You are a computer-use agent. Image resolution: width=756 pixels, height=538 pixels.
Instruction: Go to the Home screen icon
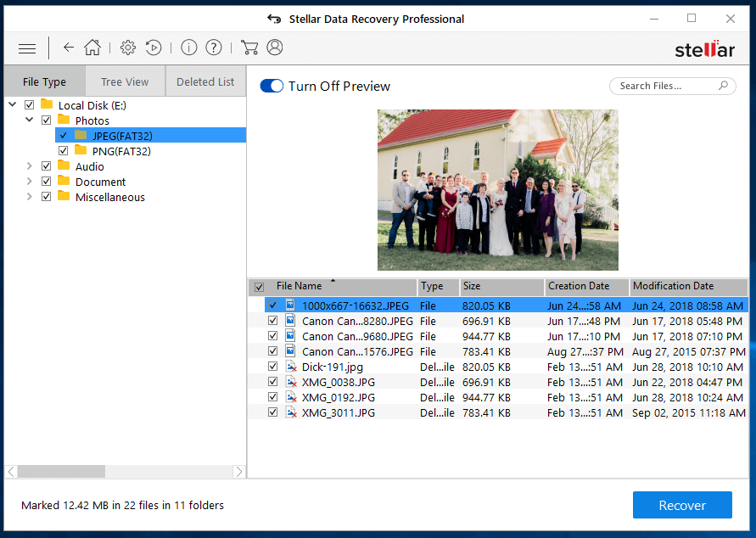pyautogui.click(x=92, y=48)
